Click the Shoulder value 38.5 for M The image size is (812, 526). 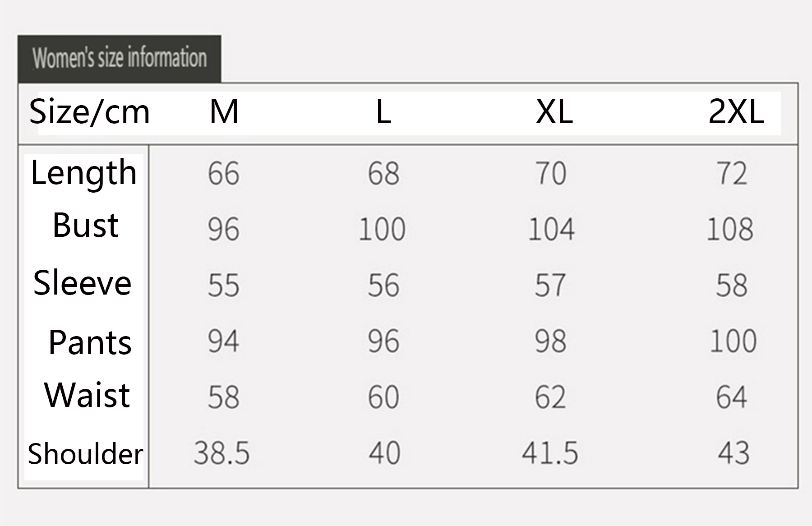click(221, 453)
